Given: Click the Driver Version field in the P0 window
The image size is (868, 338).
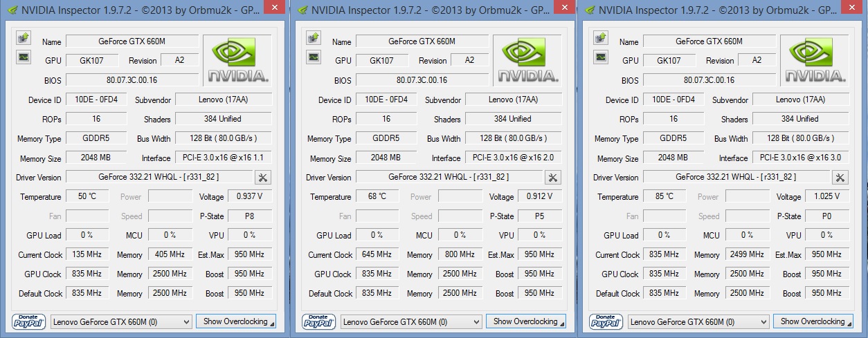Looking at the screenshot, I should pyautogui.click(x=736, y=178).
